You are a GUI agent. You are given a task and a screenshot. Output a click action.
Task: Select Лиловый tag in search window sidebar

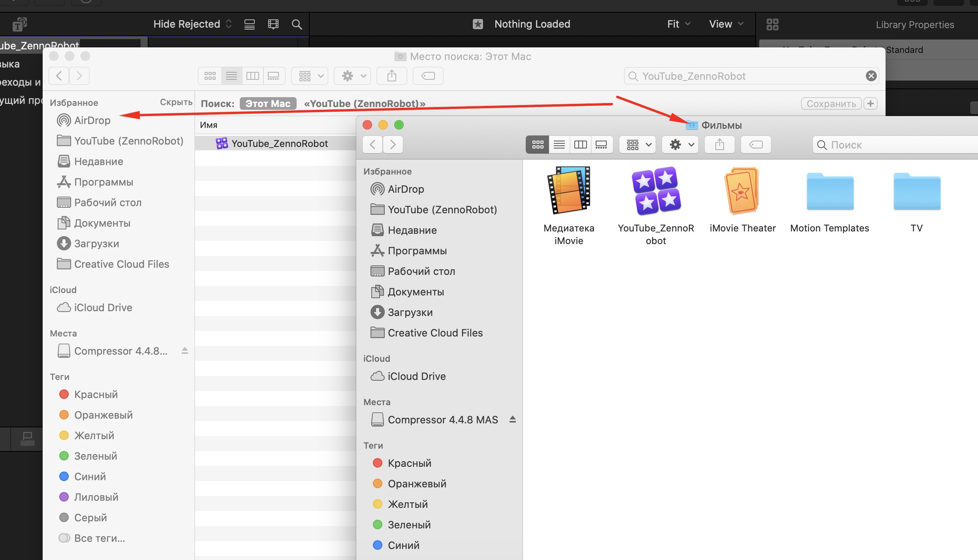(x=89, y=497)
